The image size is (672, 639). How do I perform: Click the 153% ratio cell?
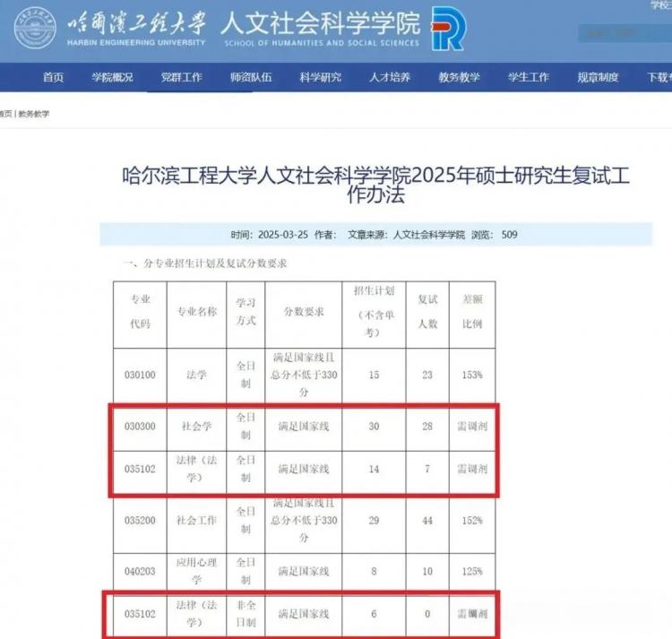tap(472, 375)
